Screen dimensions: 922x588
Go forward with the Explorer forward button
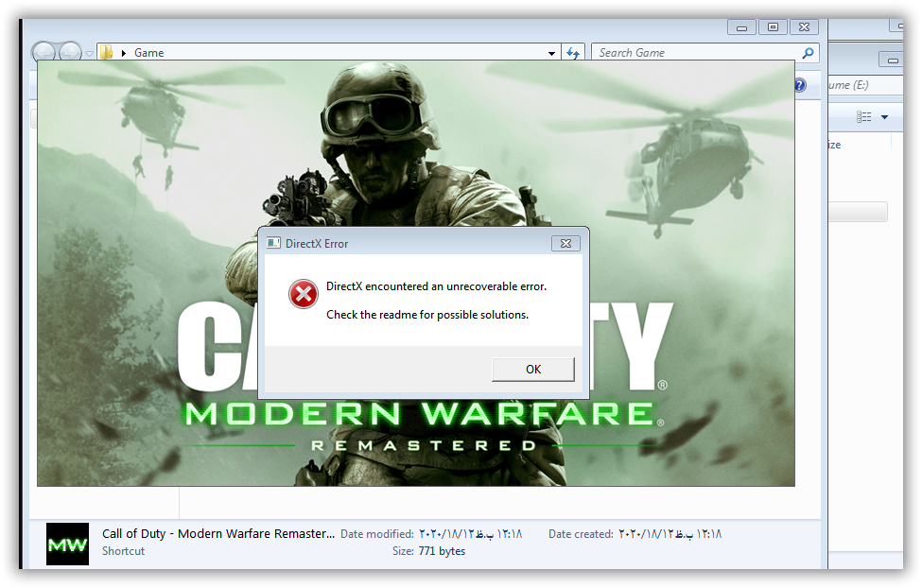click(x=70, y=52)
